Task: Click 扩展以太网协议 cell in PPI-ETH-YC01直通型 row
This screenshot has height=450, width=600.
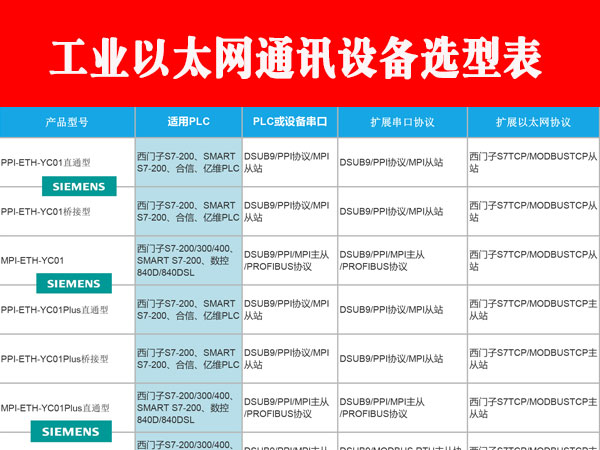Action: point(533,162)
